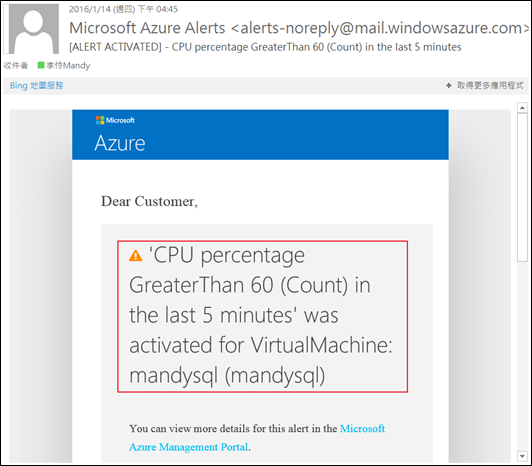Image resolution: width=532 pixels, height=466 pixels.
Task: Click the green presence square beside Mandy
Action: pyautogui.click(x=41, y=65)
